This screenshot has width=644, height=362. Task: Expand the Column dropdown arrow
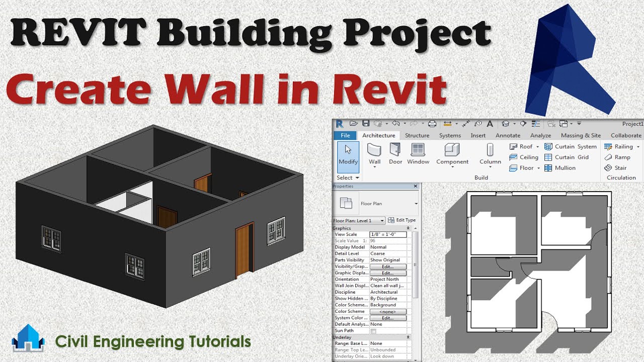[x=490, y=167]
